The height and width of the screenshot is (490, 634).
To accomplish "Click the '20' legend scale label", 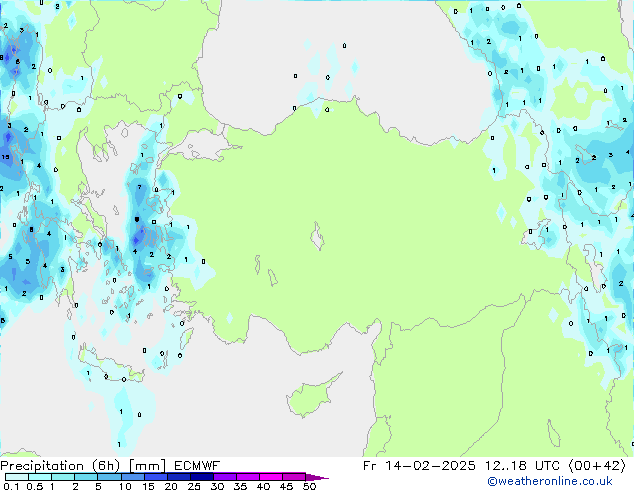I will point(171,486).
